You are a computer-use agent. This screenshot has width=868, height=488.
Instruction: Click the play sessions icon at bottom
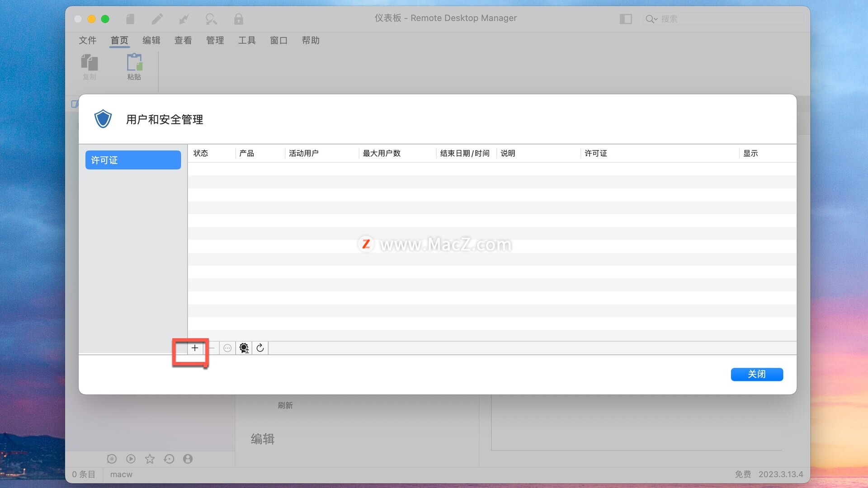[131, 459]
